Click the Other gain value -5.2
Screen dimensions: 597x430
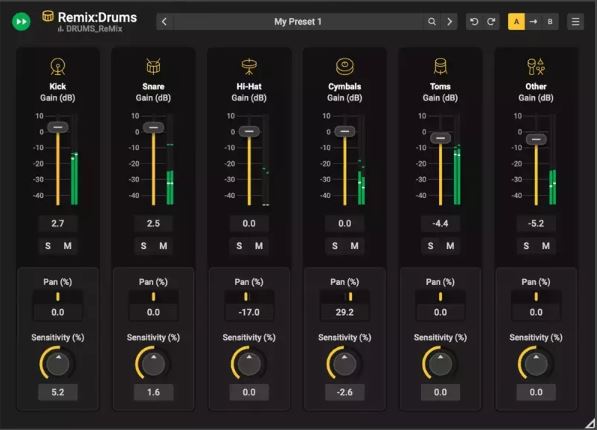(536, 224)
